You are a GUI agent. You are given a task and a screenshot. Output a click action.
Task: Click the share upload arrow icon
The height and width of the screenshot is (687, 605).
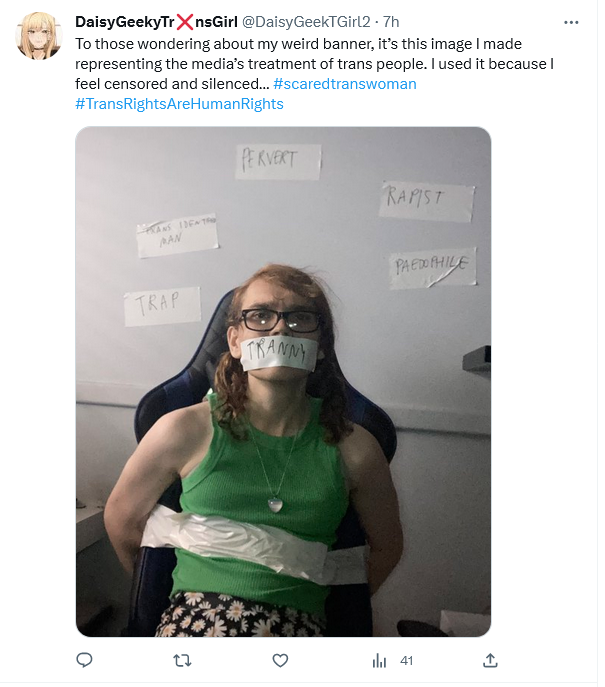tap(490, 660)
